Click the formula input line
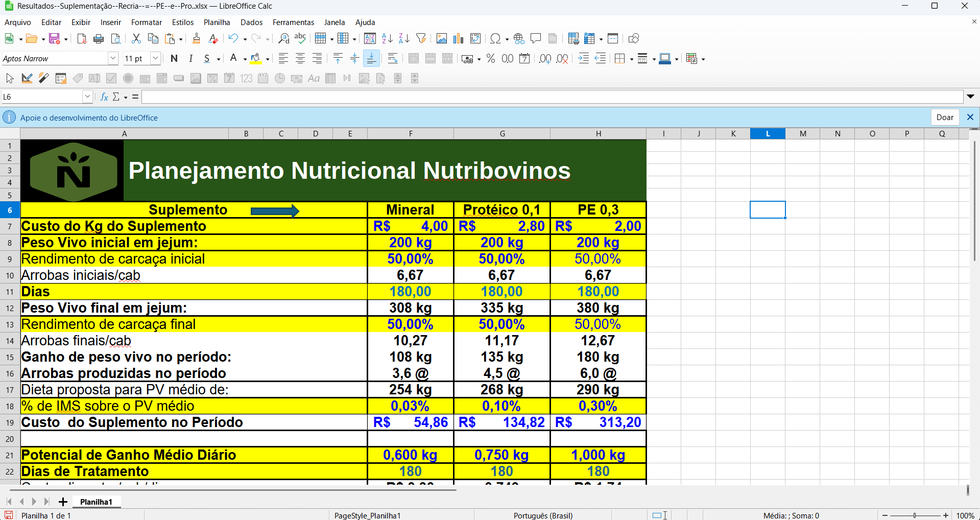This screenshot has height=520, width=980. (x=553, y=97)
